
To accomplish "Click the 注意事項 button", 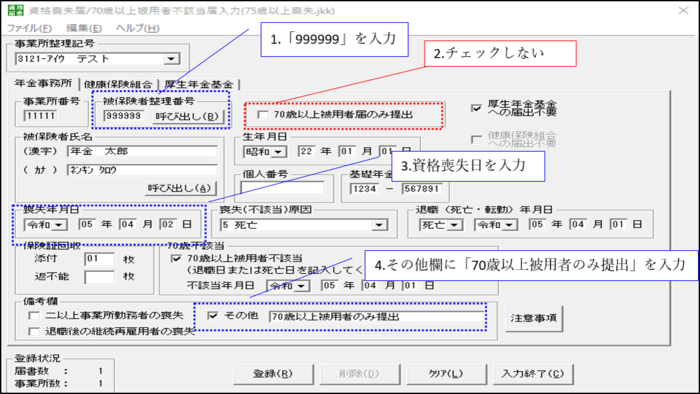I will pyautogui.click(x=534, y=319).
